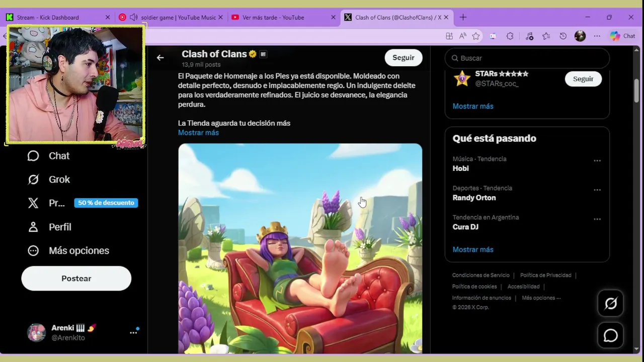Open browser History icon

(x=563, y=36)
